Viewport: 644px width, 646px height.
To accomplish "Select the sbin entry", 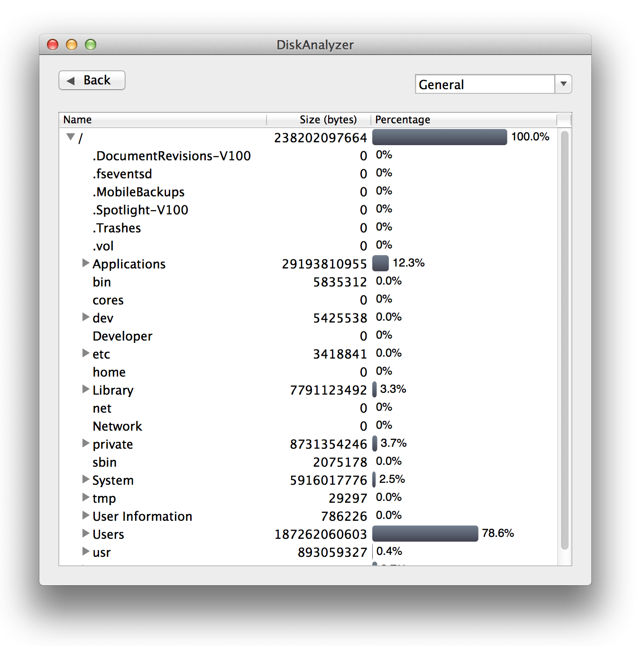I will click(104, 462).
